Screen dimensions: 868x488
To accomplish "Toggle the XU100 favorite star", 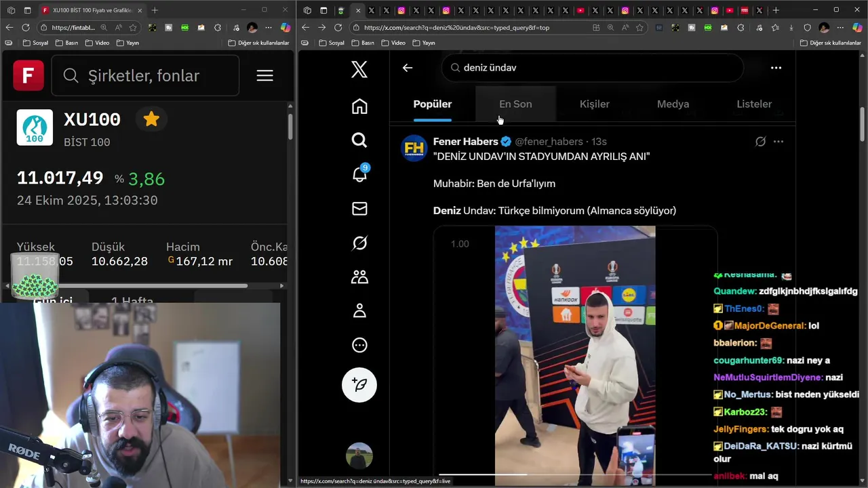I will tap(151, 119).
